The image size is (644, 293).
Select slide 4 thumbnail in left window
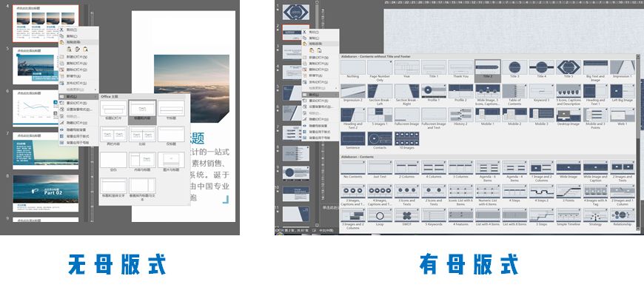[x=46, y=24]
